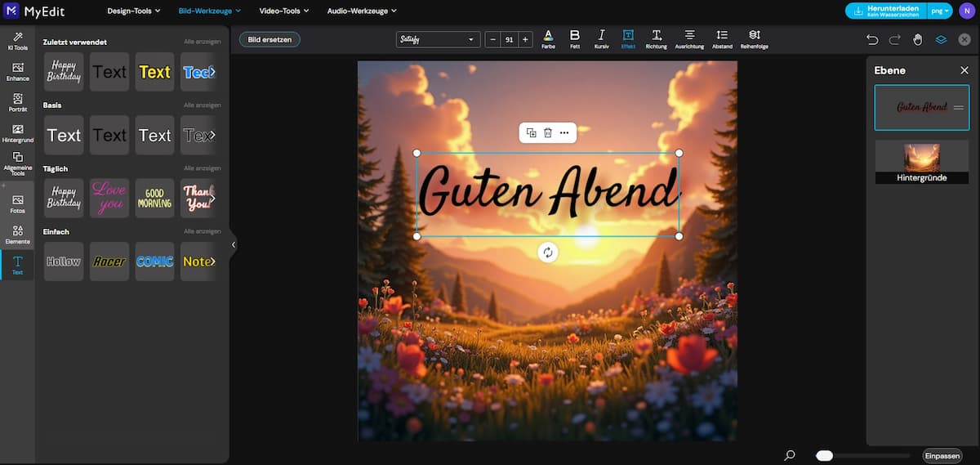This screenshot has height=465, width=980.
Task: Click the rotate handle below the text box
Action: (x=548, y=253)
